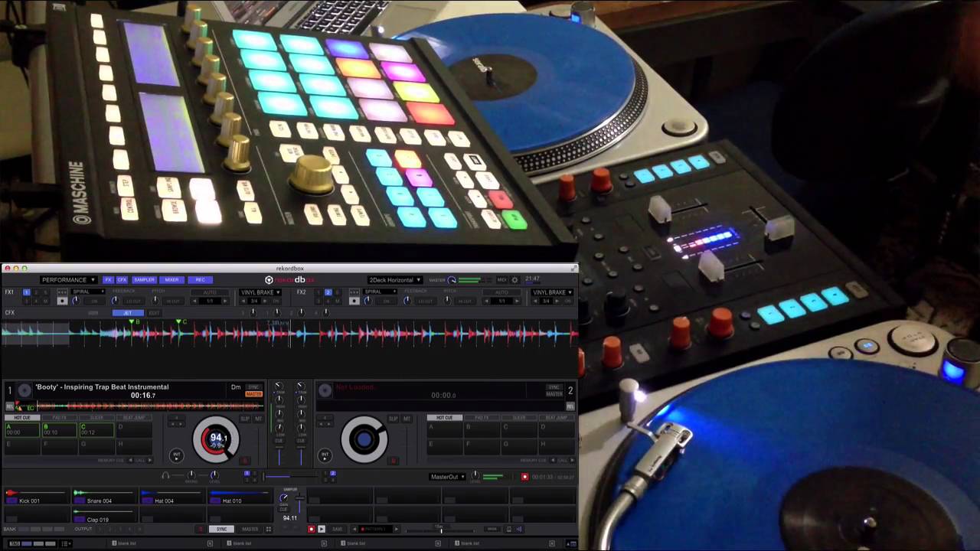Click the deck 1 album artwork icon
This screenshot has width=980, height=551.
[24, 390]
